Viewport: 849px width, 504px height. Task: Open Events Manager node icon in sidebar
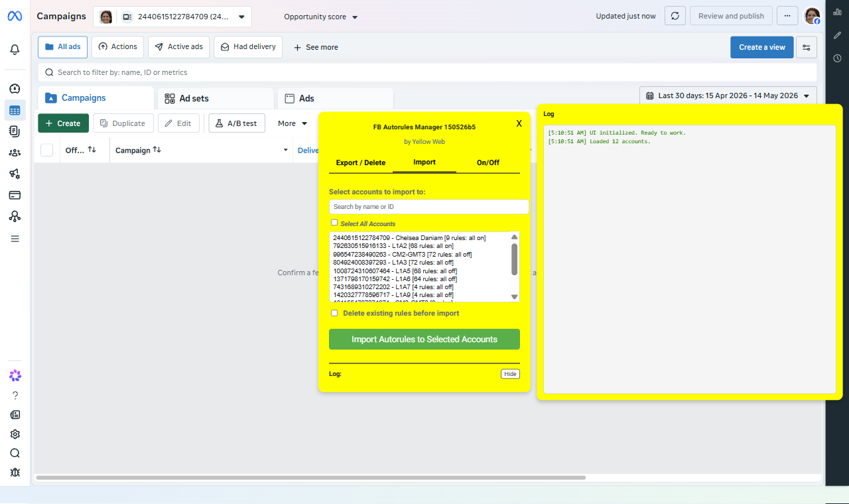[x=15, y=216]
